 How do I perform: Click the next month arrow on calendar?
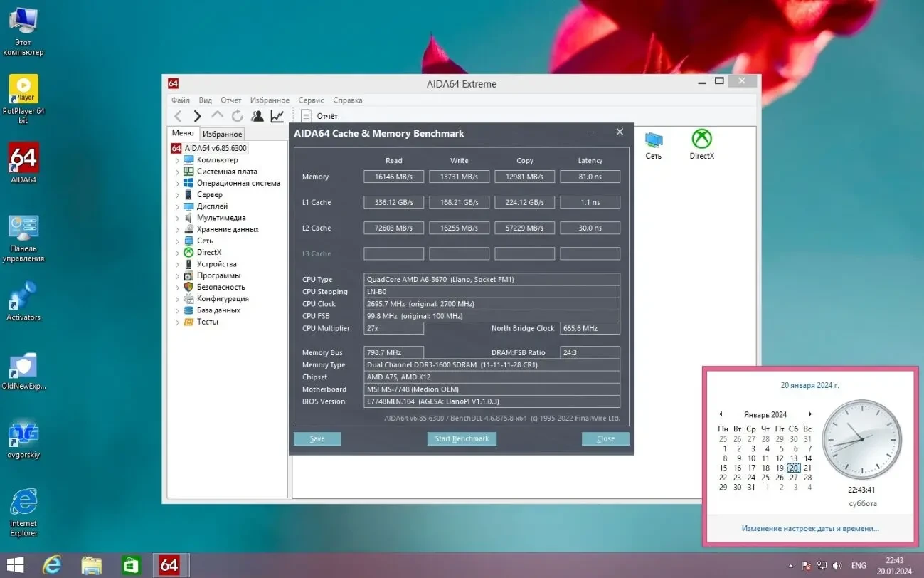pyautogui.click(x=810, y=414)
